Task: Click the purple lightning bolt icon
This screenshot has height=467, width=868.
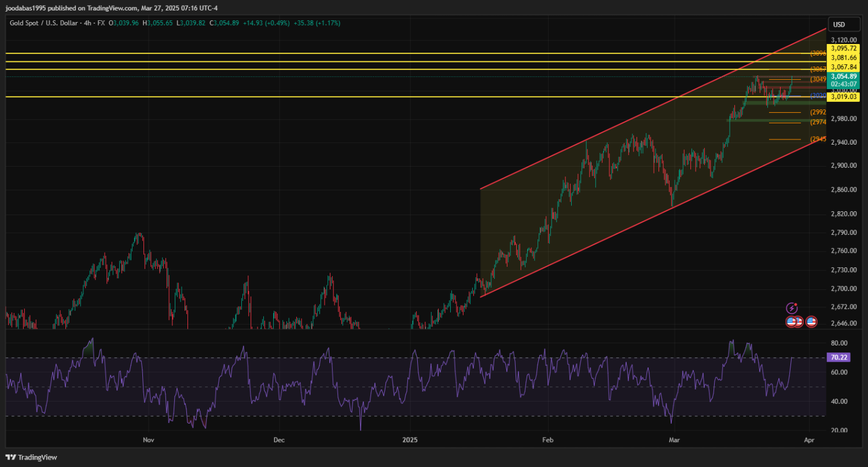Action: pyautogui.click(x=792, y=308)
